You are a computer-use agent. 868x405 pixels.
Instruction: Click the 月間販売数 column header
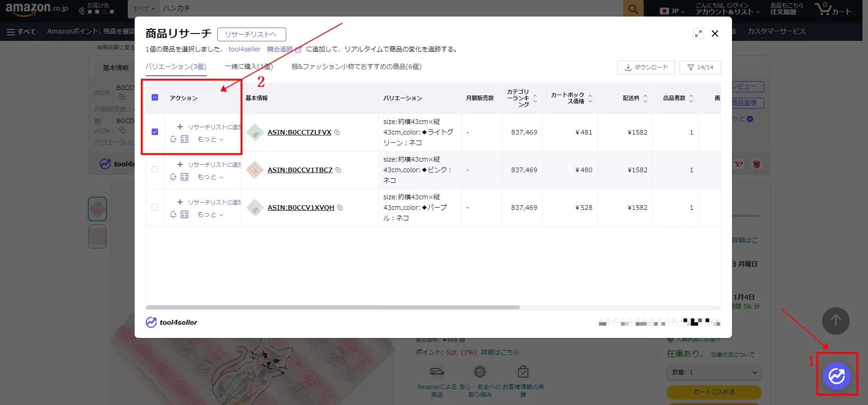pyautogui.click(x=480, y=98)
